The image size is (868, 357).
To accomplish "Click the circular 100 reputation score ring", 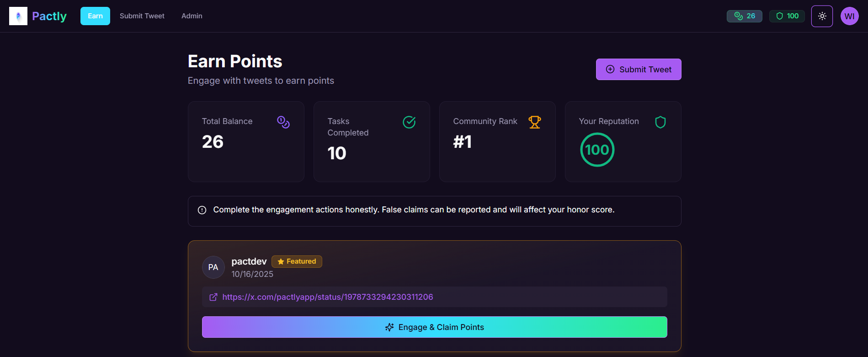I will pos(597,150).
